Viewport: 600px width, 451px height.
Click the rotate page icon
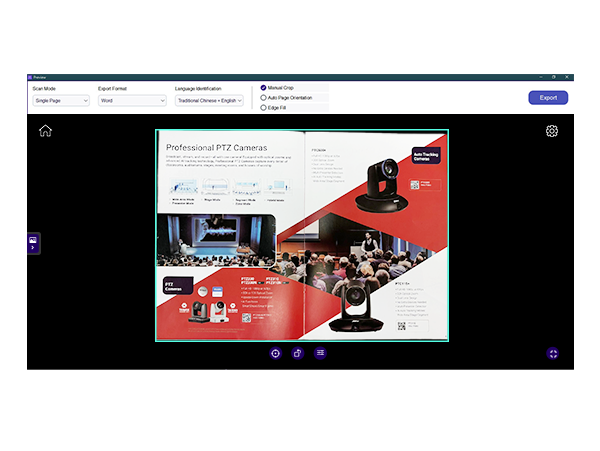click(x=297, y=353)
